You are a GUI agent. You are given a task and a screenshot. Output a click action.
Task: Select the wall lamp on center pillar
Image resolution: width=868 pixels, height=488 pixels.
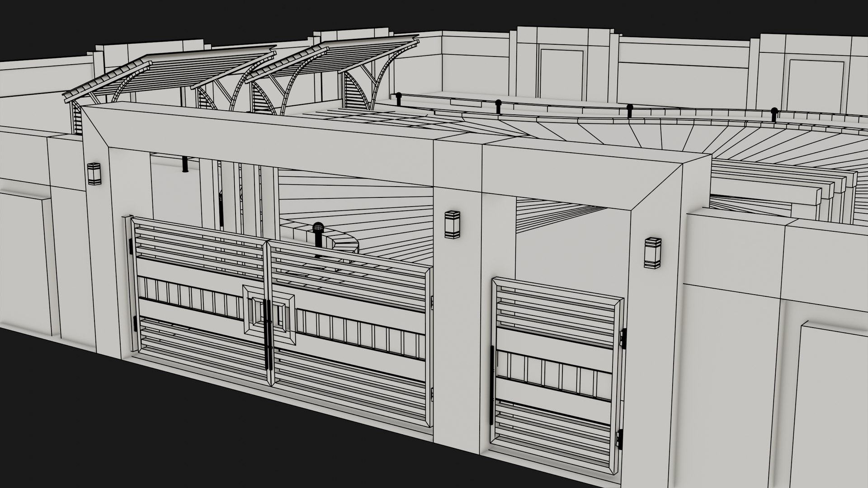[452, 224]
